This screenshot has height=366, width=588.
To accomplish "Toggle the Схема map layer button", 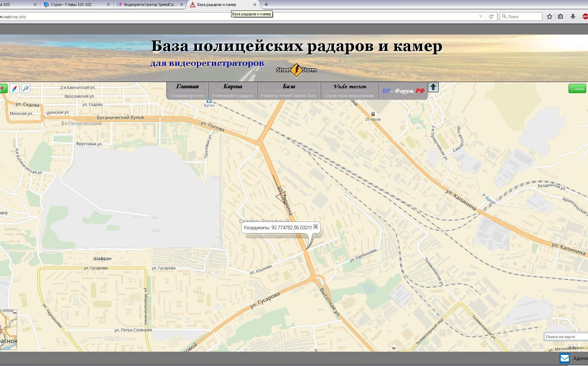I will [x=577, y=89].
